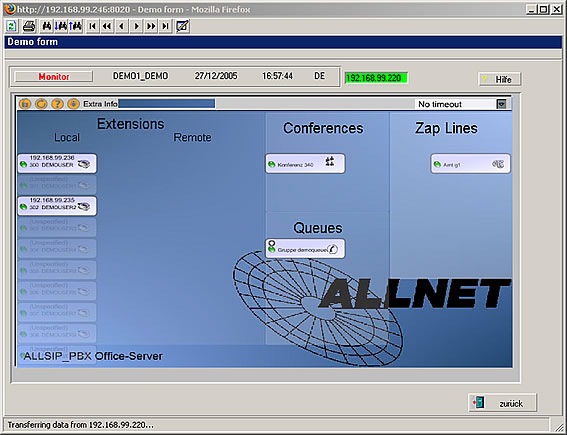567x435 pixels.
Task: Click find-next binoculars with down arrow
Action: (x=61, y=26)
